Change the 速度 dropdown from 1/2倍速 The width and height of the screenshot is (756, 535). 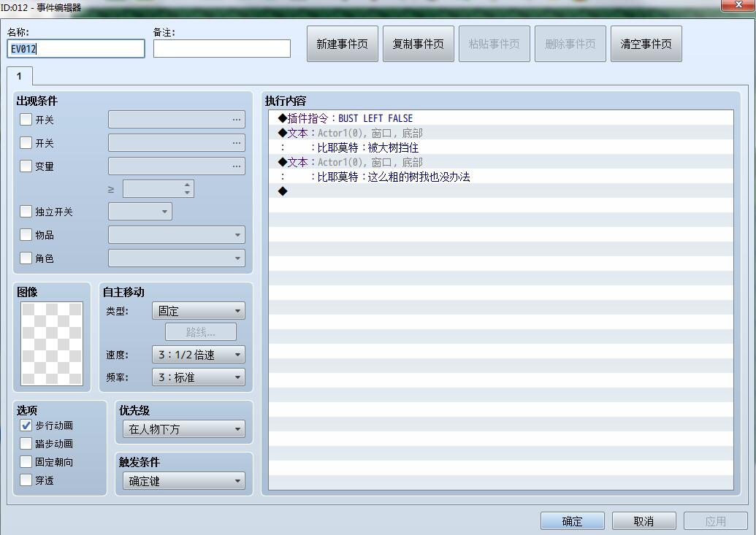198,355
